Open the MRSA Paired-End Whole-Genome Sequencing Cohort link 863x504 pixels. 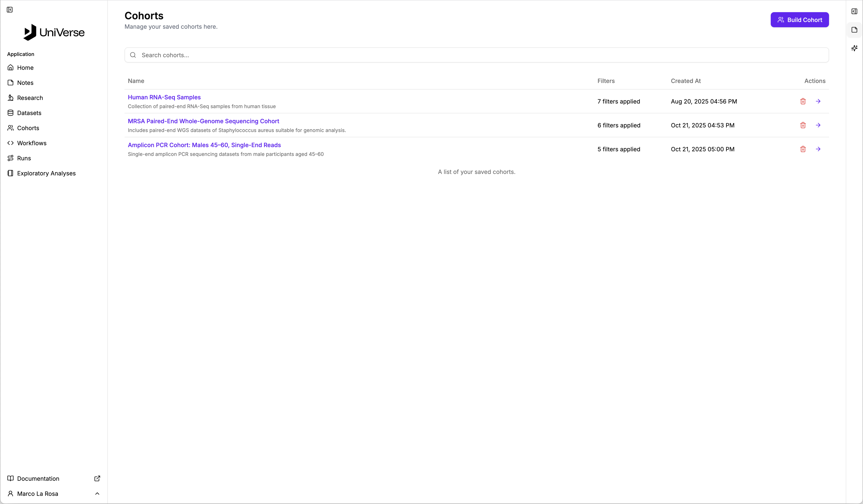(203, 121)
